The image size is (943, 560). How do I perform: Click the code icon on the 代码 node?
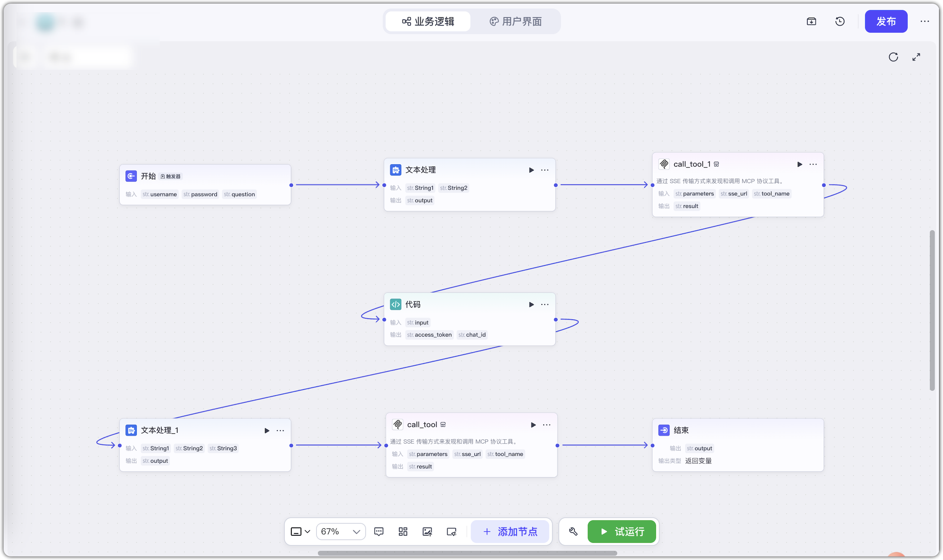tap(395, 304)
